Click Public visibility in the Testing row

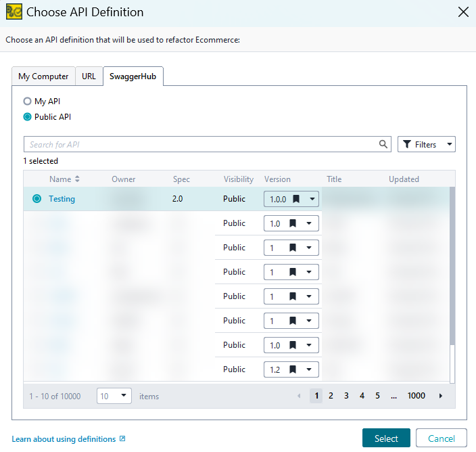234,199
